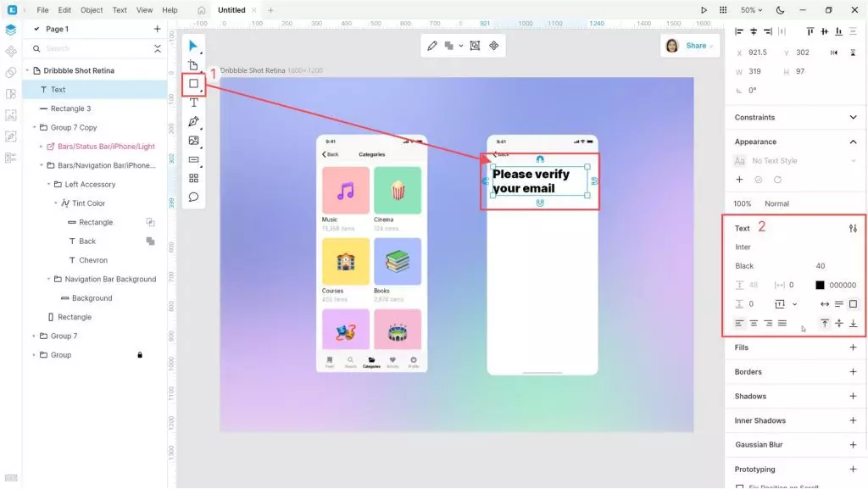The height and width of the screenshot is (489, 868).
Task: Flip the selection horizontally
Action: 834,53
